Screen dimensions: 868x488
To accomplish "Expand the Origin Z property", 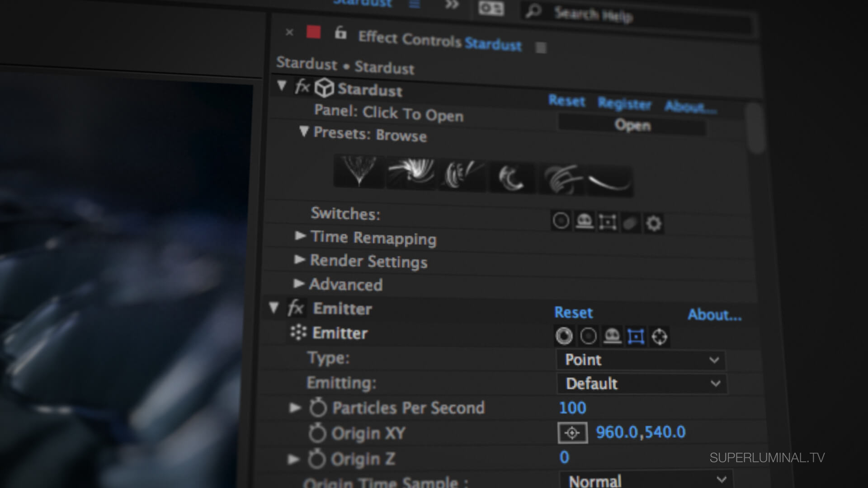I will 293,459.
